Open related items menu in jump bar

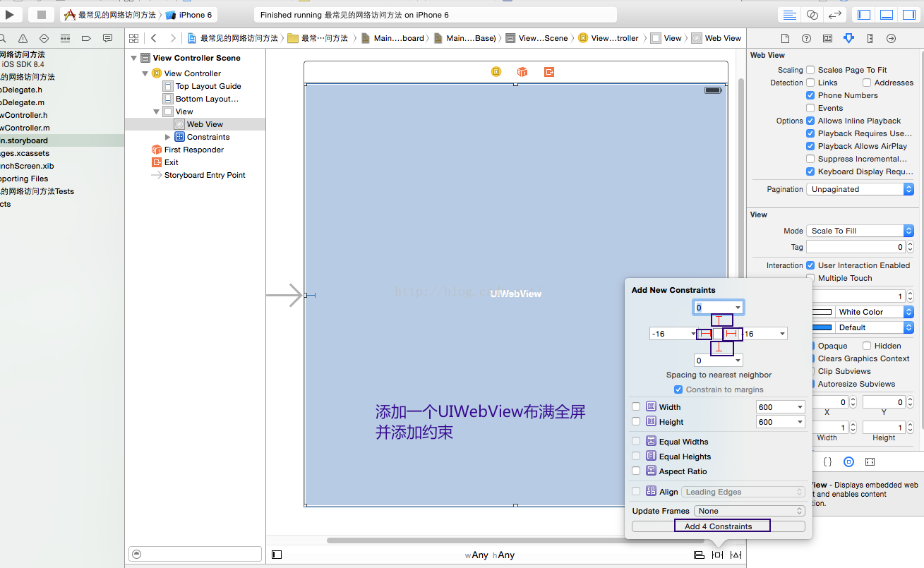pos(134,38)
